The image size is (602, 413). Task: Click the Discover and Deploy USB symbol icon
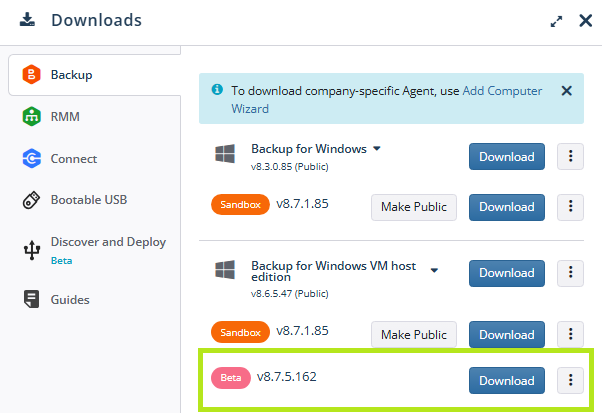coord(31,250)
